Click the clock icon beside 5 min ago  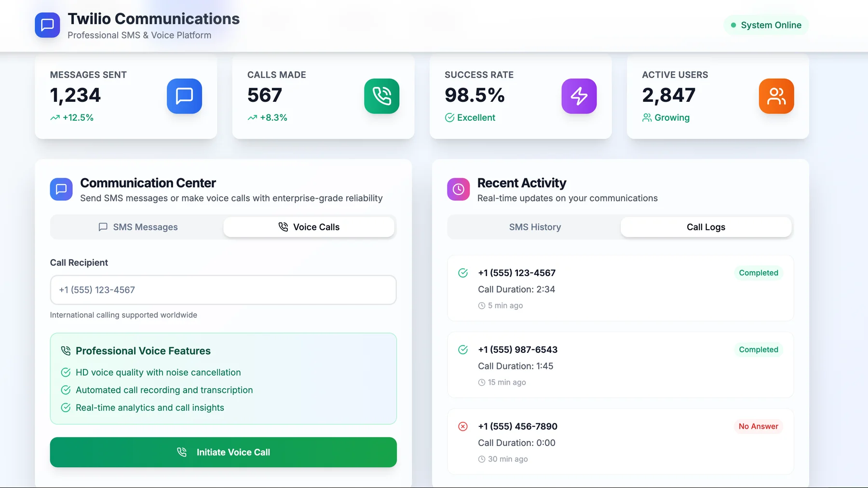[481, 306]
